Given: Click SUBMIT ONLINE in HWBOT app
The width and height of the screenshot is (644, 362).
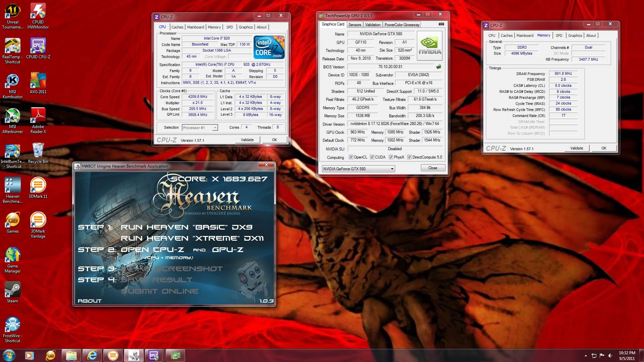Looking at the screenshot, I should [160, 291].
